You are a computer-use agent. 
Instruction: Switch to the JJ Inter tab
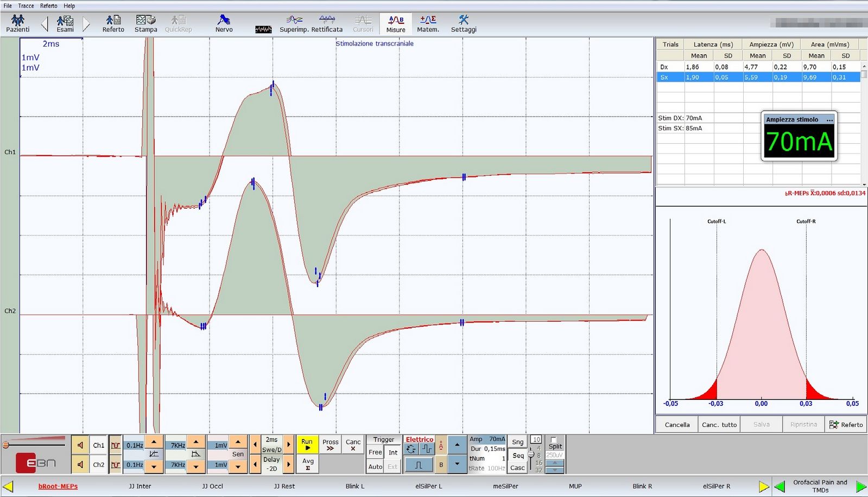tap(140, 486)
